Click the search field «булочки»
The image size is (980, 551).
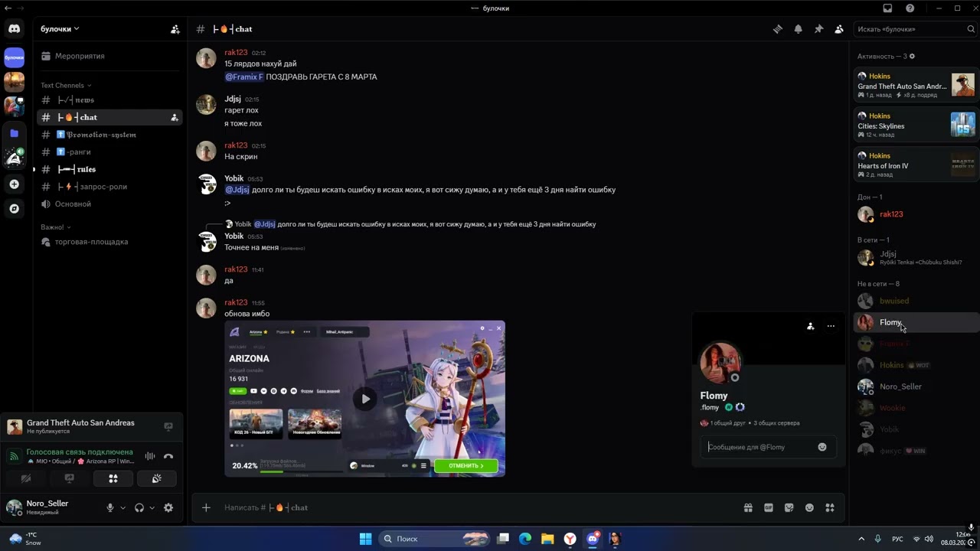pyautogui.click(x=914, y=29)
